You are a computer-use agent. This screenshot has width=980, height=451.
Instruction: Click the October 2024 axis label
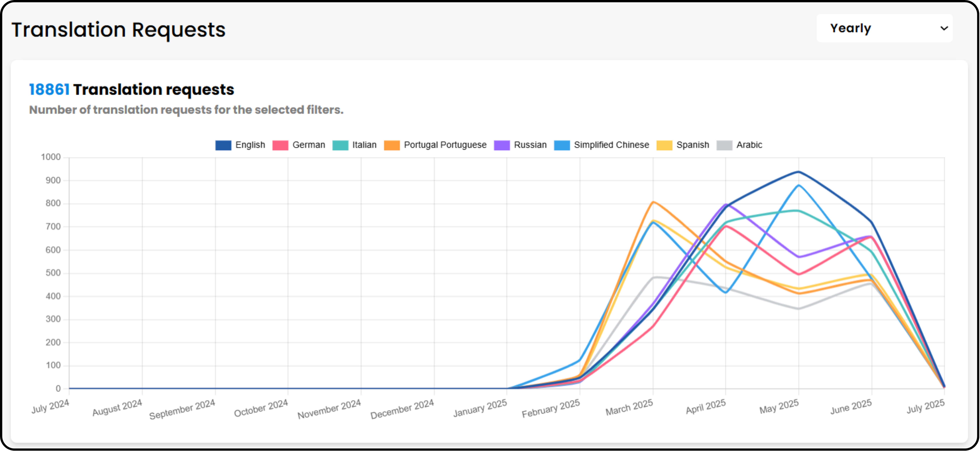pos(261,408)
